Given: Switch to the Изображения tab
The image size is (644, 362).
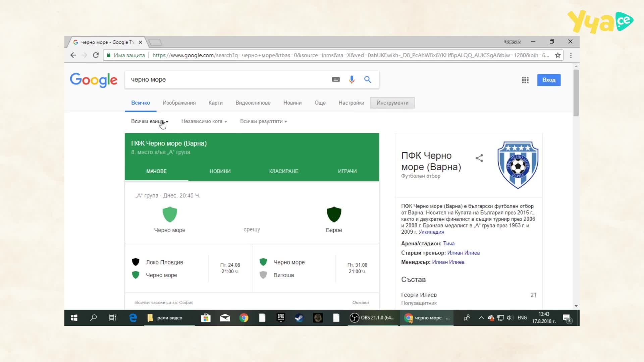Looking at the screenshot, I should (179, 103).
